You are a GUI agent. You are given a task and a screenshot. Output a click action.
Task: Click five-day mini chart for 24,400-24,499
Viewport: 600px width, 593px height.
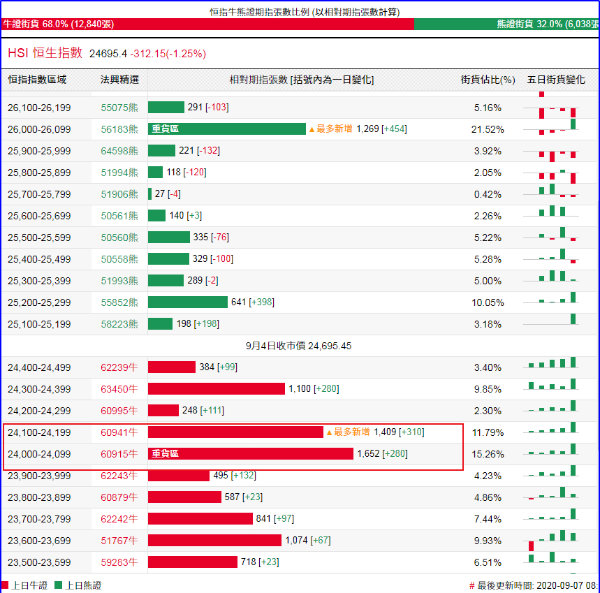pyautogui.click(x=551, y=363)
